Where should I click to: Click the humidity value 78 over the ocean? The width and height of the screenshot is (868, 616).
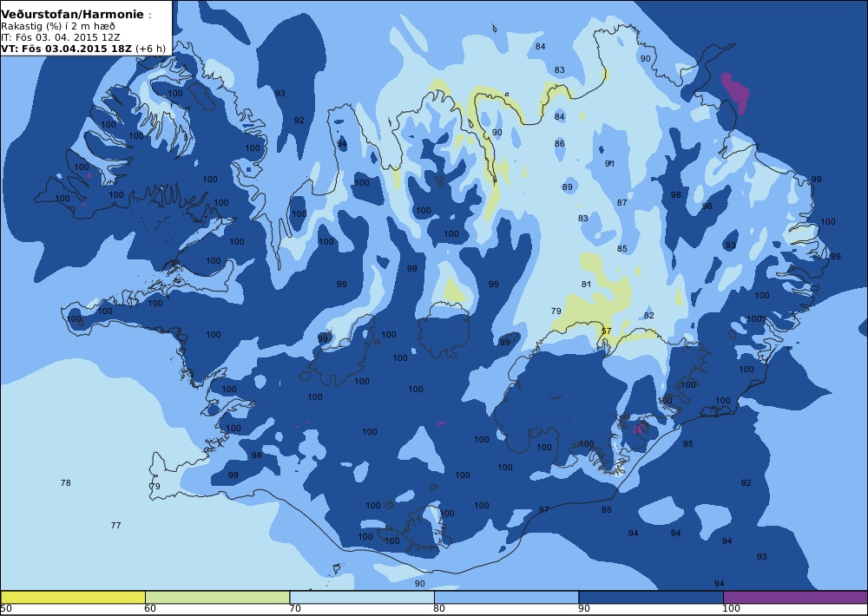(65, 482)
